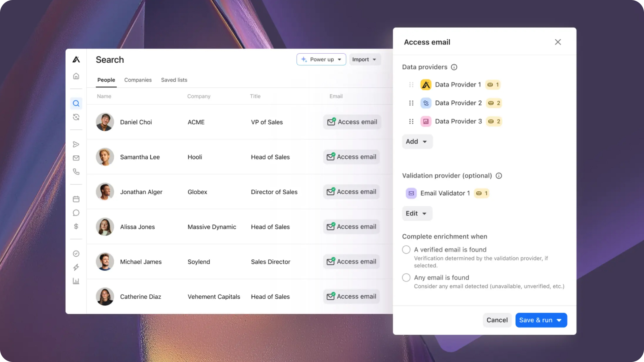Select 'A verified email is found' option
Image resolution: width=644 pixels, height=362 pixels.
click(x=406, y=250)
